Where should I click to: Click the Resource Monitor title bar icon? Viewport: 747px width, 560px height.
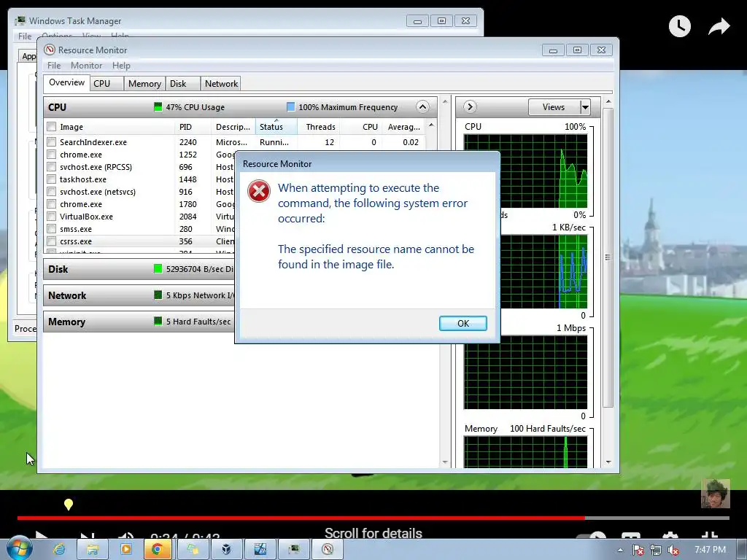[x=50, y=50]
